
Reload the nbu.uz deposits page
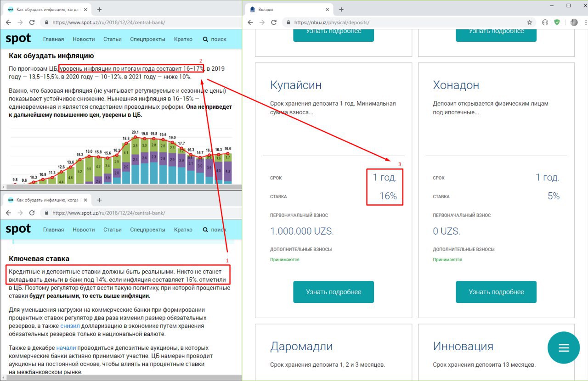274,22
